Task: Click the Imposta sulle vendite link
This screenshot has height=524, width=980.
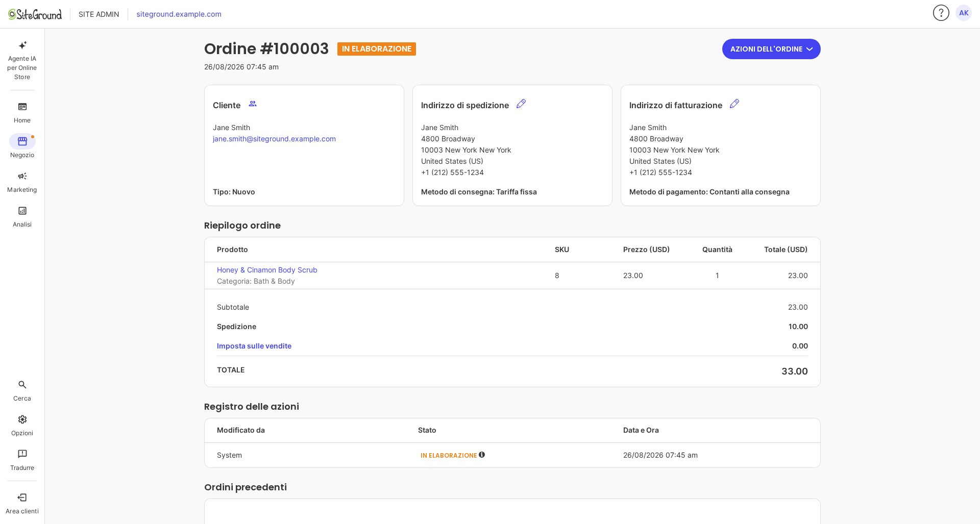Action: [254, 346]
